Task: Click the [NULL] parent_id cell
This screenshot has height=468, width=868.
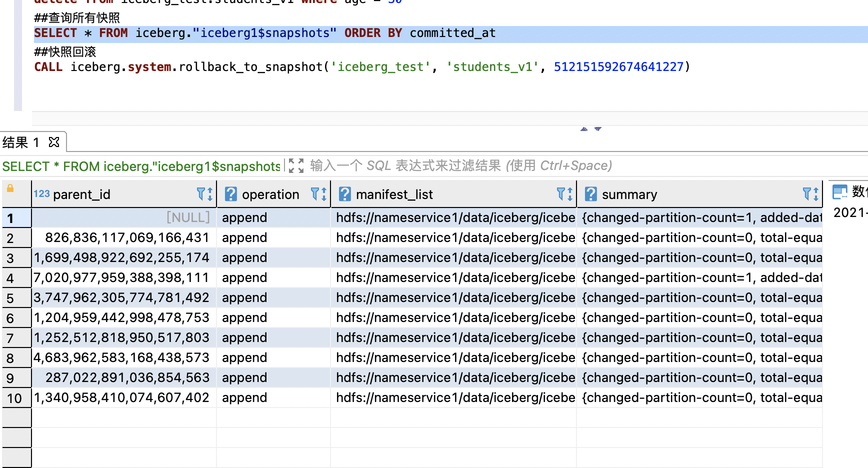Action: (124, 217)
